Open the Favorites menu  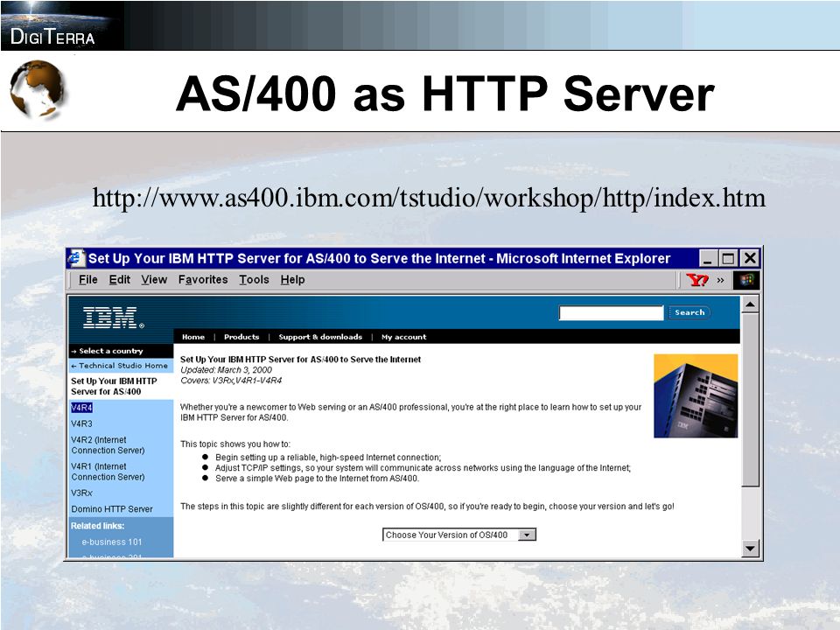tap(203, 280)
